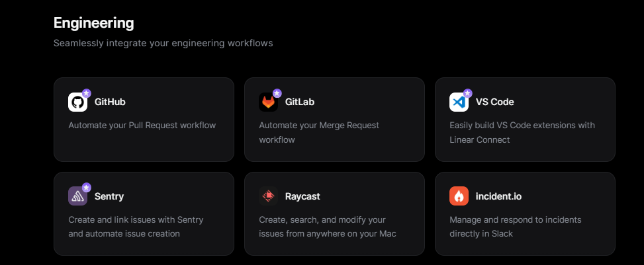Open the incident.io integration title link

click(498, 196)
